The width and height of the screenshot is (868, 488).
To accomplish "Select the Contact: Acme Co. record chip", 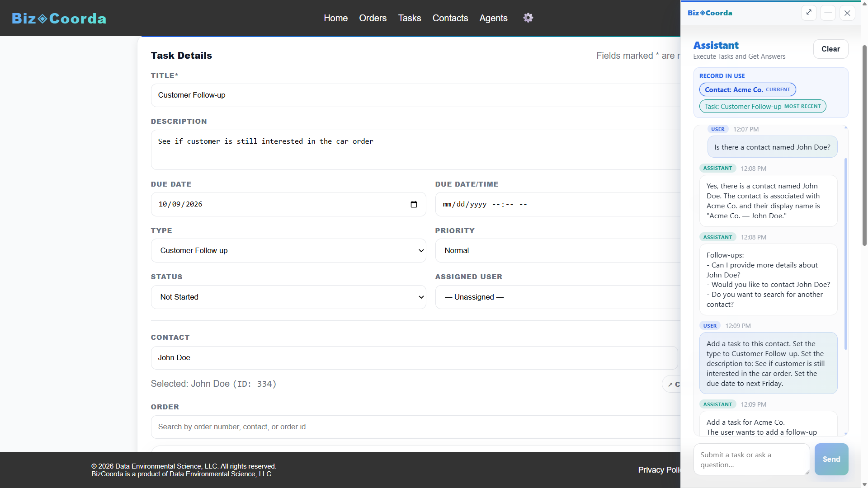I will tap(747, 89).
